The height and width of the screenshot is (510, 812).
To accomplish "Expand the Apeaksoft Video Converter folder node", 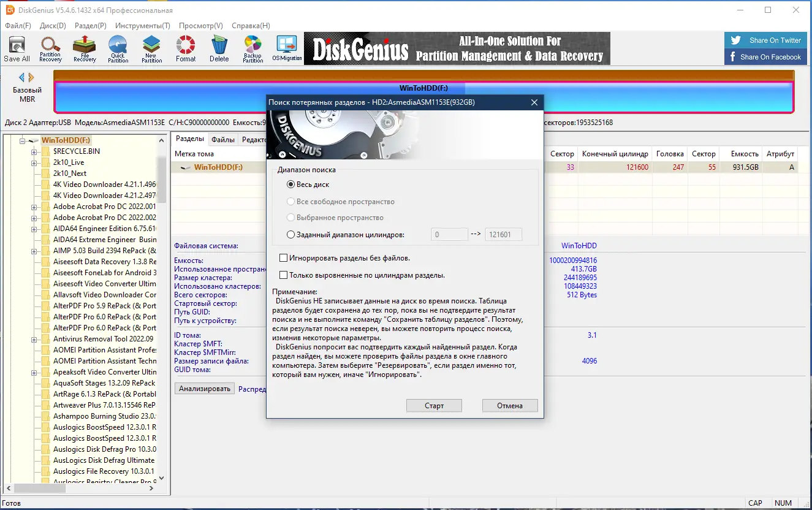I will 34,372.
